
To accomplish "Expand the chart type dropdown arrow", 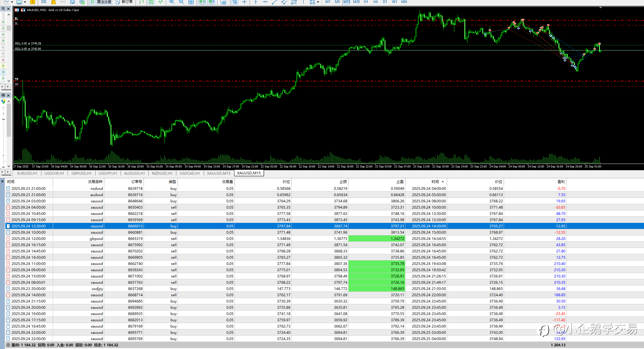I will (12, 2).
